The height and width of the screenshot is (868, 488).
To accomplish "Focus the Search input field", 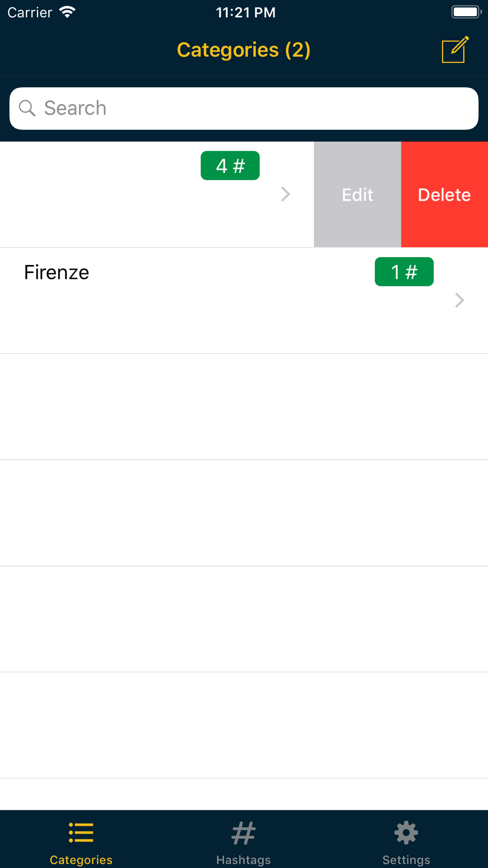I will pyautogui.click(x=244, y=108).
